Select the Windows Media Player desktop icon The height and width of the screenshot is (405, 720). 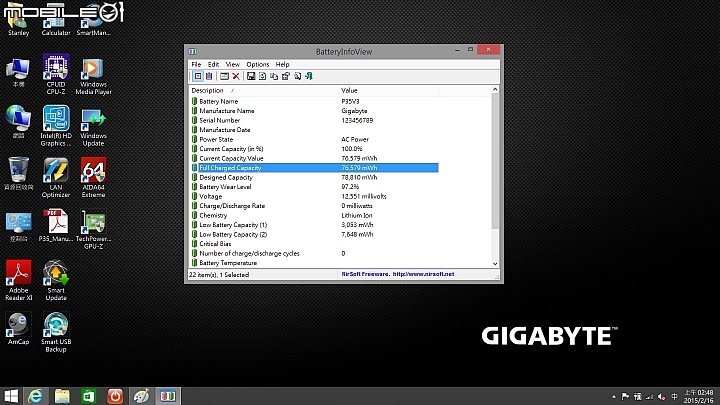tap(93, 74)
